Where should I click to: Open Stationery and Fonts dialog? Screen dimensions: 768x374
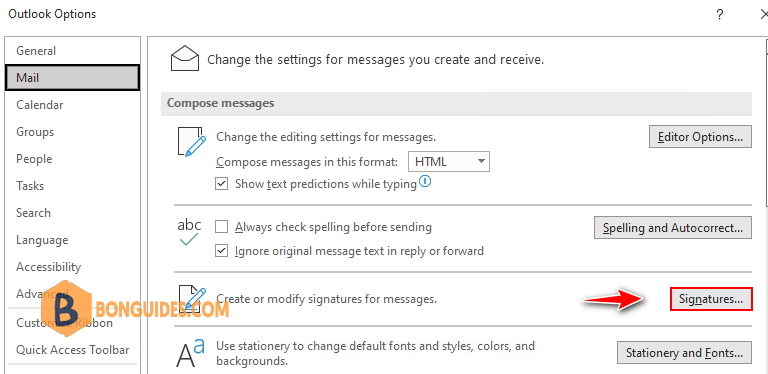point(684,352)
